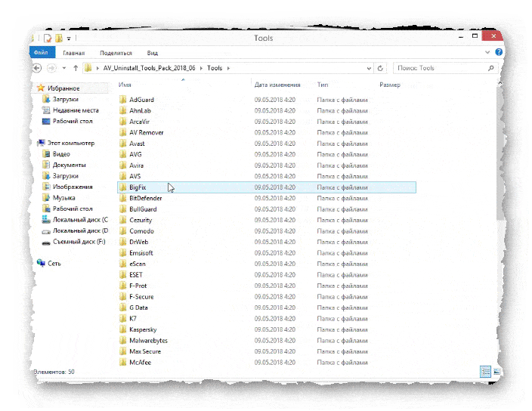
Task: Select the ArcaVir folder icon
Action: 123,122
